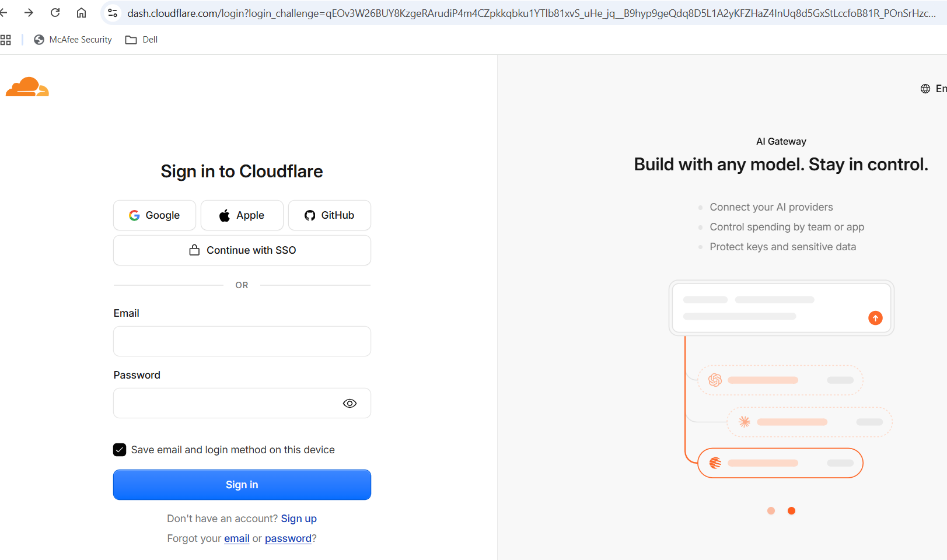Open the Dell bookmarks folder
Image resolution: width=947 pixels, height=560 pixels.
point(142,40)
